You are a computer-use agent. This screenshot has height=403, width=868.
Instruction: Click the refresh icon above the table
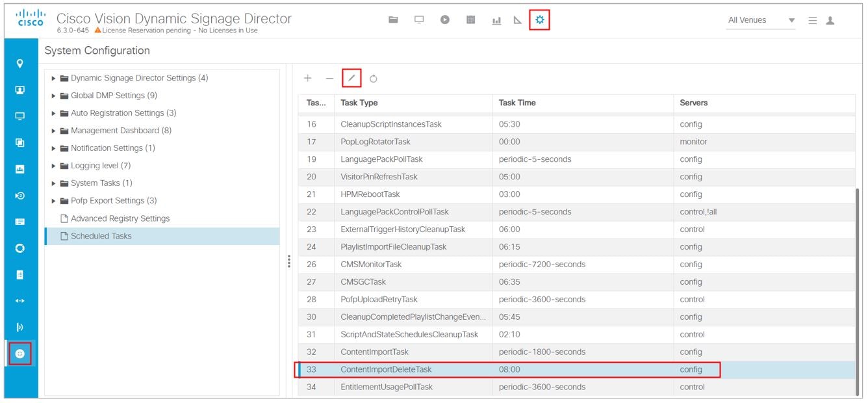point(374,79)
